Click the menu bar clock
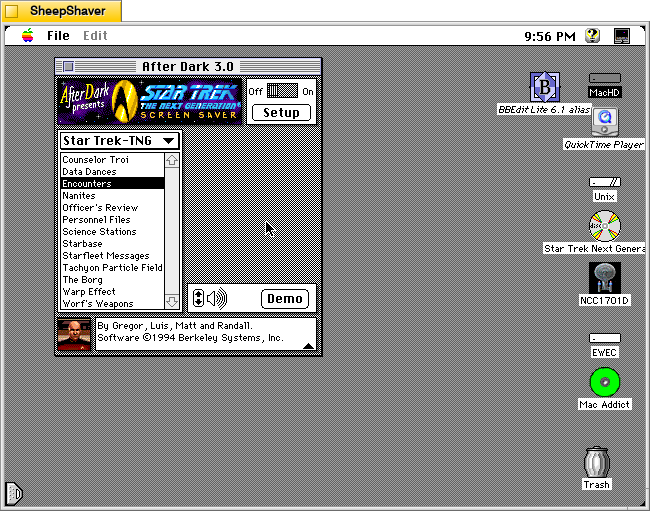This screenshot has height=511, width=650. pyautogui.click(x=550, y=36)
